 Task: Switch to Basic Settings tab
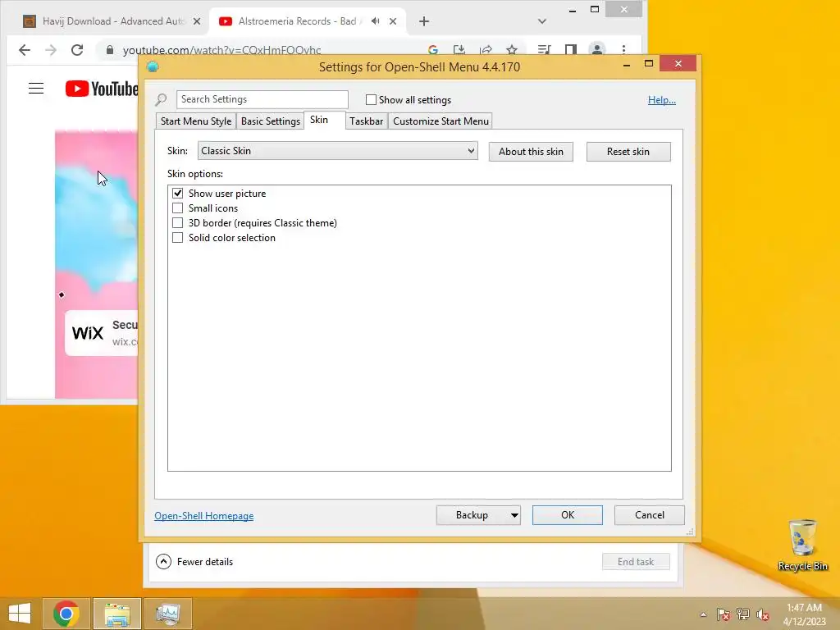click(x=271, y=121)
